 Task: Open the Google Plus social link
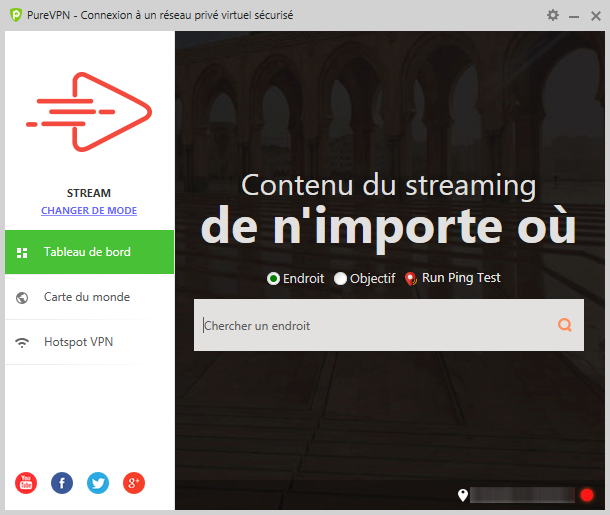(x=134, y=483)
